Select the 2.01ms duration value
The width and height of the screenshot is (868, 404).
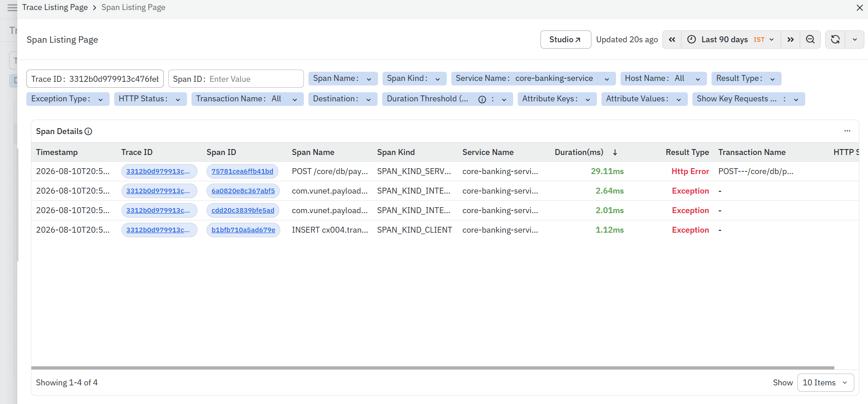[x=610, y=210]
